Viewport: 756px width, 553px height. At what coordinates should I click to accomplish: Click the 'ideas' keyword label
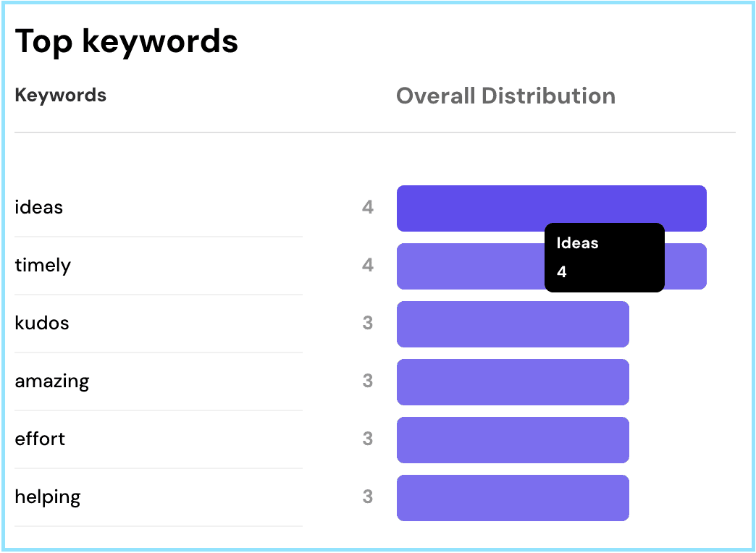coord(39,208)
